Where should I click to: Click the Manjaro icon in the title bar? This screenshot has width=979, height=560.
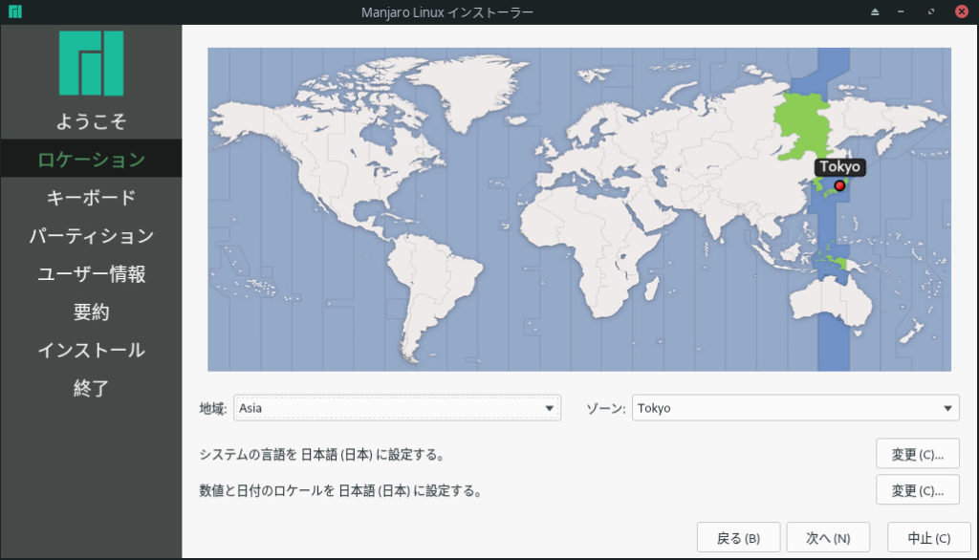click(x=14, y=11)
